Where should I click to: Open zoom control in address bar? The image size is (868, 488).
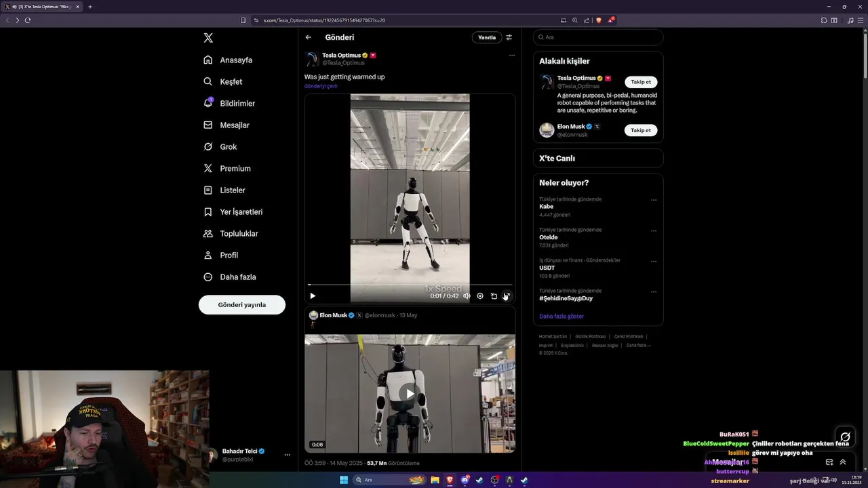575,20
